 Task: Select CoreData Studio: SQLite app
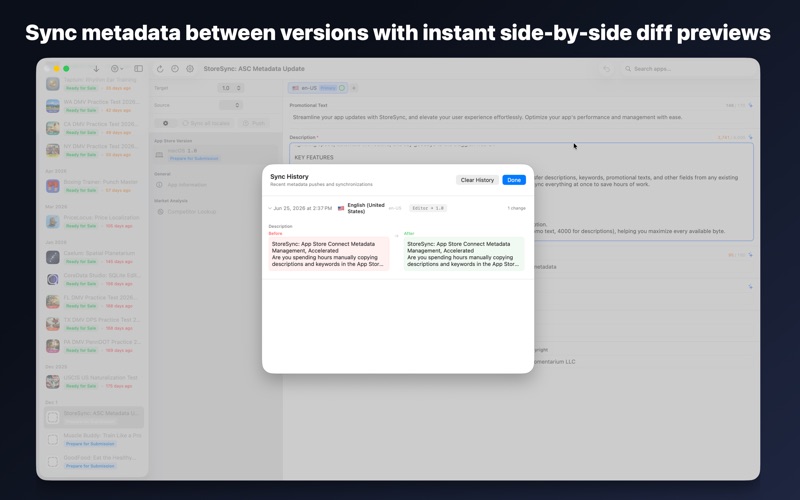coord(94,279)
